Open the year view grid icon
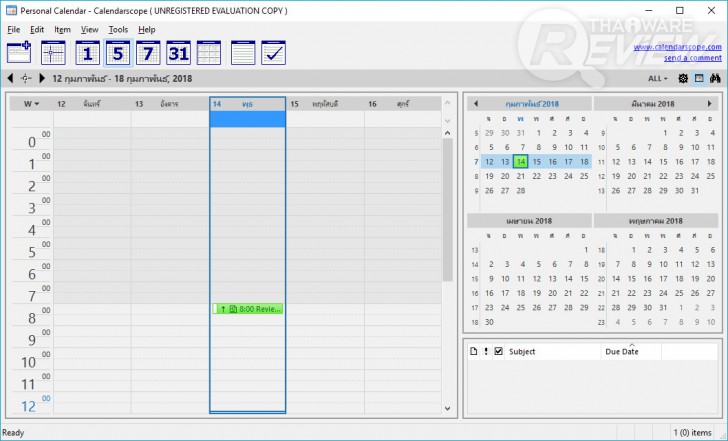The height and width of the screenshot is (441, 728). click(209, 52)
